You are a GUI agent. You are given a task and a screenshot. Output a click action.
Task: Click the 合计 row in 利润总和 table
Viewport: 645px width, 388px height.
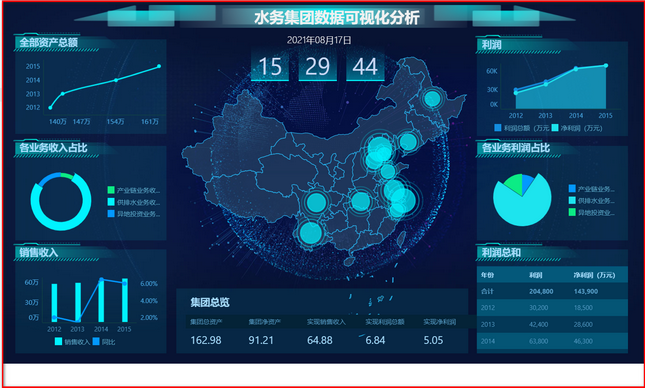pos(552,291)
